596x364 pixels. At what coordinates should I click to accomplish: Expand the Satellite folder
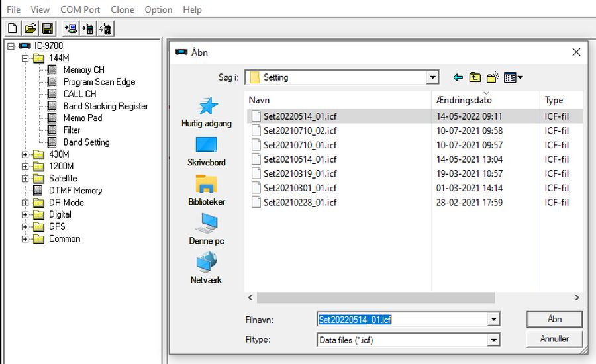[x=25, y=179]
